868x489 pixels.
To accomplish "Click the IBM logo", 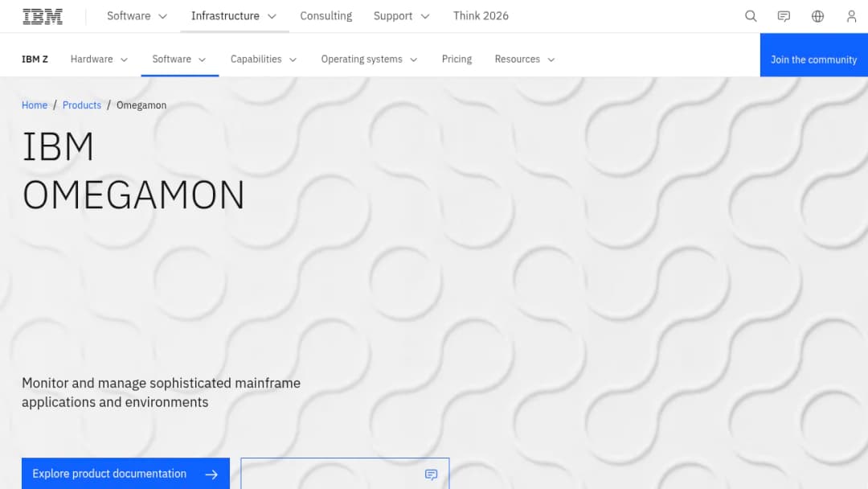I will tap(43, 17).
